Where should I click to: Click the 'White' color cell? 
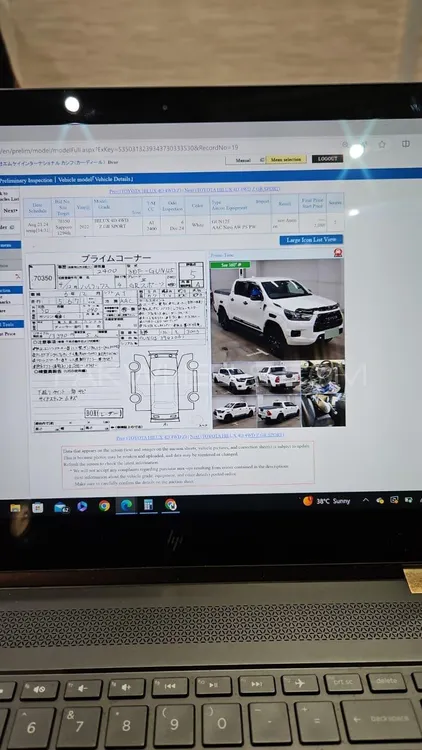click(x=197, y=224)
